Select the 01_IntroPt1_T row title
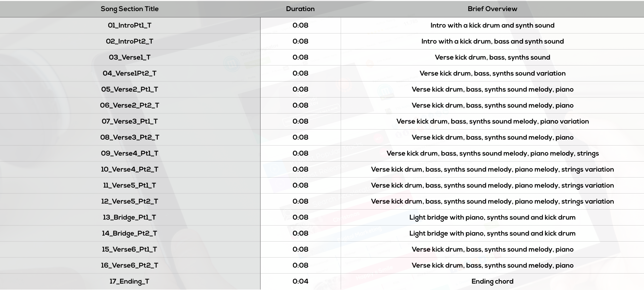644x290 pixels. (129, 25)
